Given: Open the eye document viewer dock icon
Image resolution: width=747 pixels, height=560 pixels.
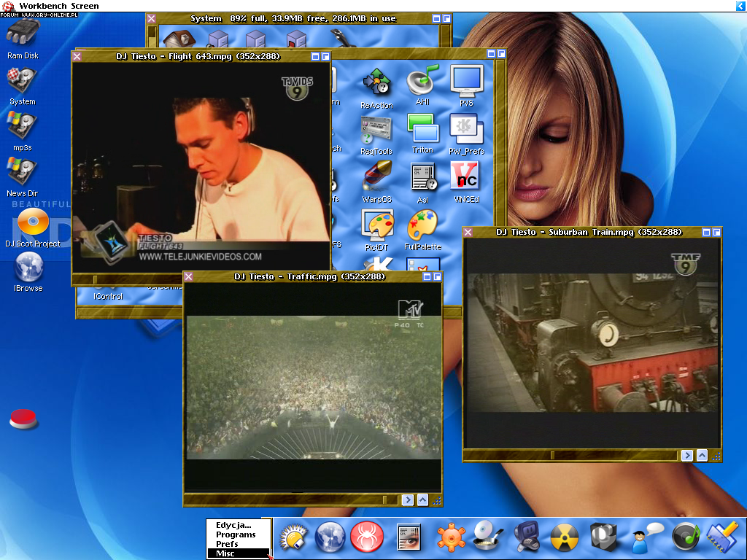Looking at the screenshot, I should [x=409, y=537].
